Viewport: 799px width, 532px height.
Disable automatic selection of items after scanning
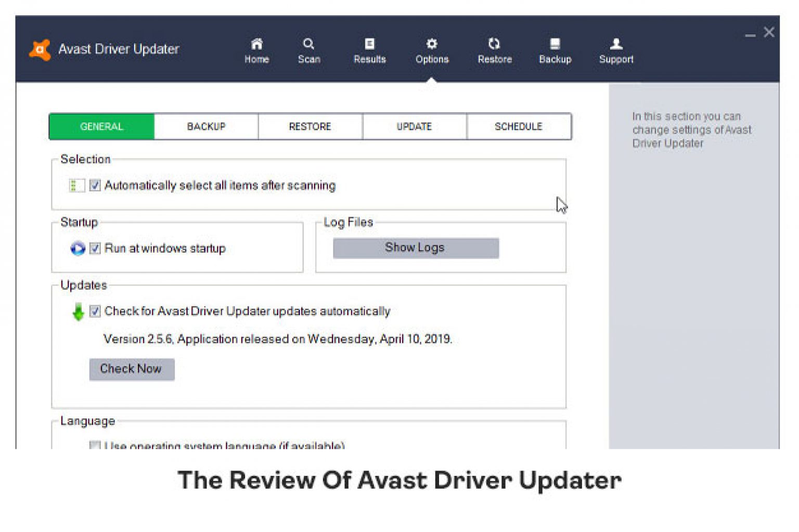(x=95, y=185)
